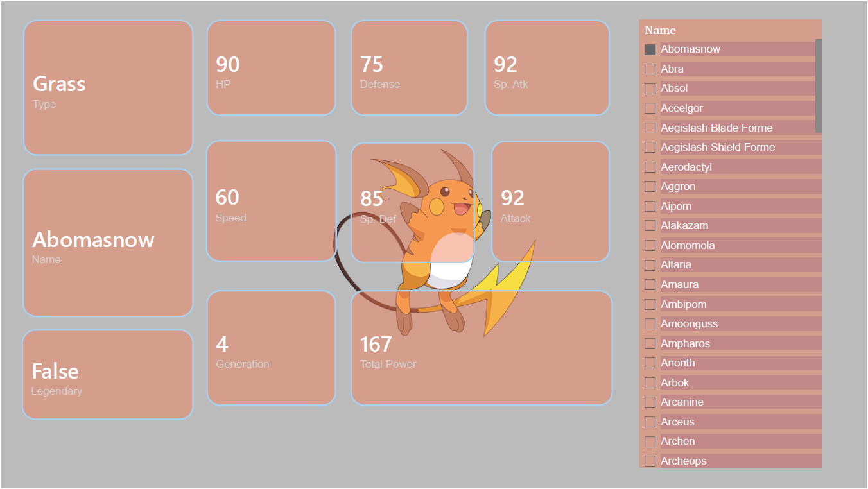Select the Abomasnow Name card
Screen dimensions: 868x489
pos(108,243)
